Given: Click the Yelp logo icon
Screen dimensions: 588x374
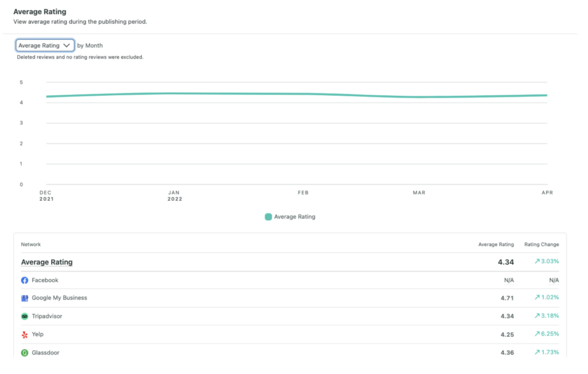Looking at the screenshot, I should pos(25,334).
